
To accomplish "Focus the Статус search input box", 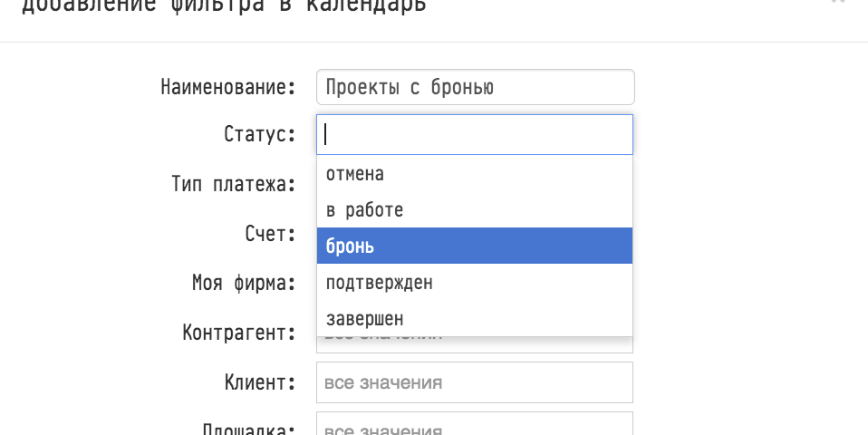I will pyautogui.click(x=475, y=134).
